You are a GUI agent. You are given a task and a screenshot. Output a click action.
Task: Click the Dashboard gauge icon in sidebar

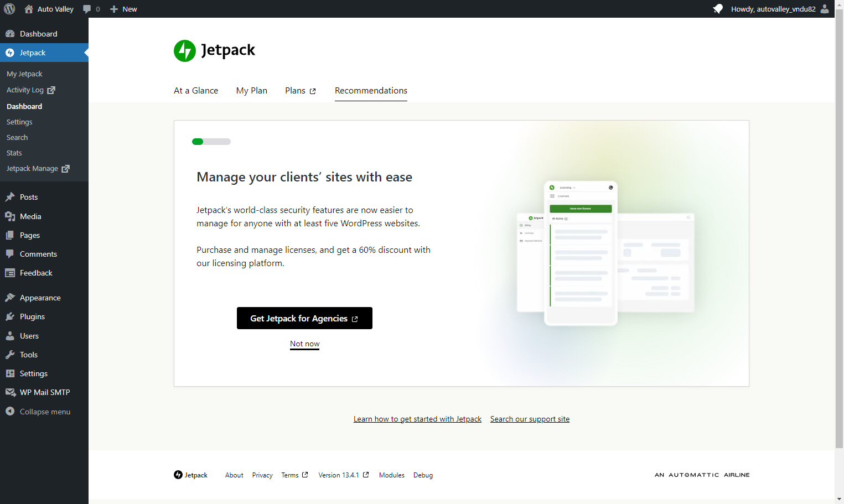(10, 34)
